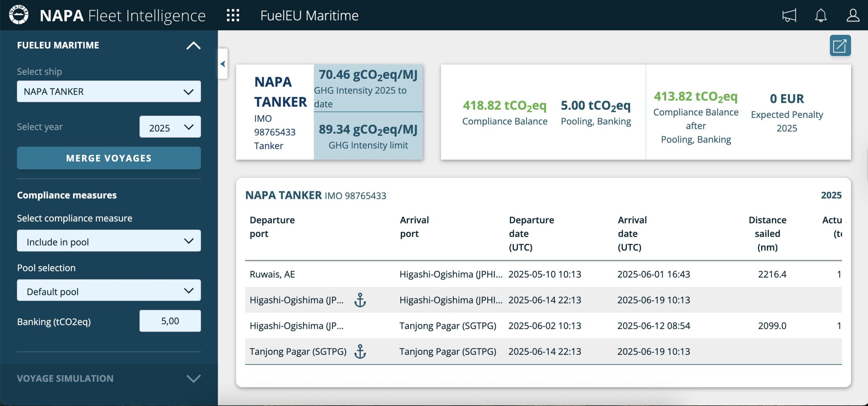The height and width of the screenshot is (406, 868).
Task: Expand the VOYAGE SIMULATION section
Action: coord(193,379)
